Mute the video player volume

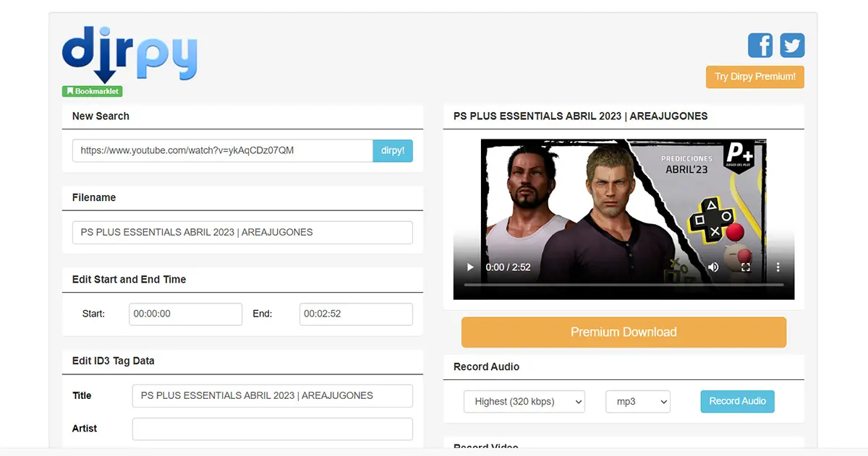[x=713, y=267]
